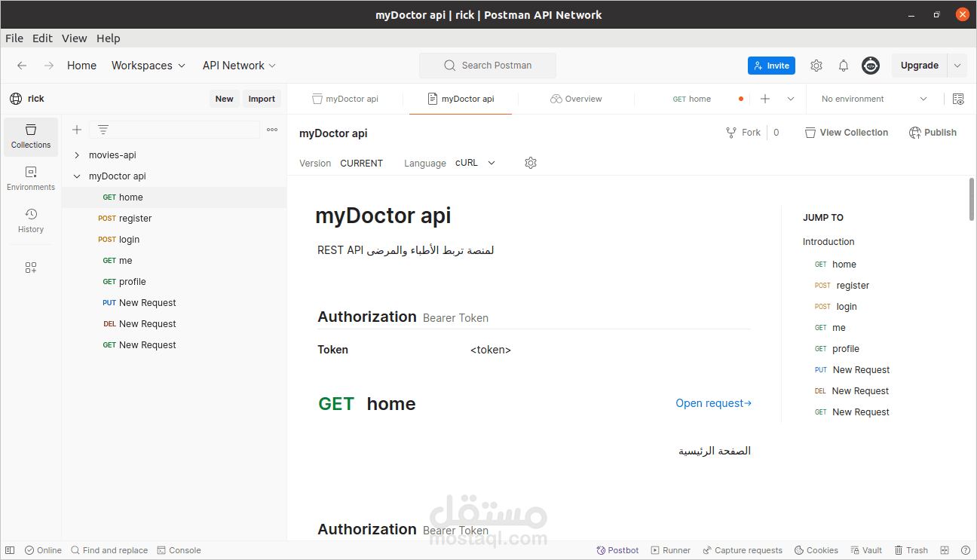Viewport: 977px width, 560px height.
Task: Open the Language cURL dropdown
Action: pyautogui.click(x=475, y=163)
